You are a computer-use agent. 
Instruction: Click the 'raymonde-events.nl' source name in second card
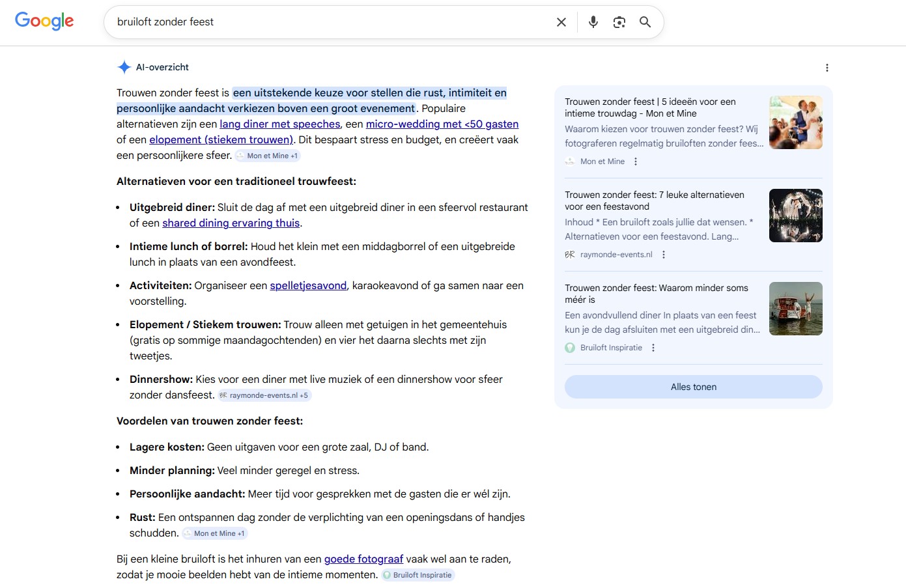point(616,255)
